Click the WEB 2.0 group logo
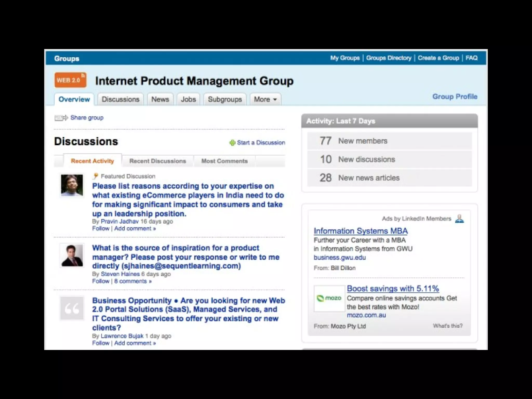The image size is (532, 399). (70, 80)
